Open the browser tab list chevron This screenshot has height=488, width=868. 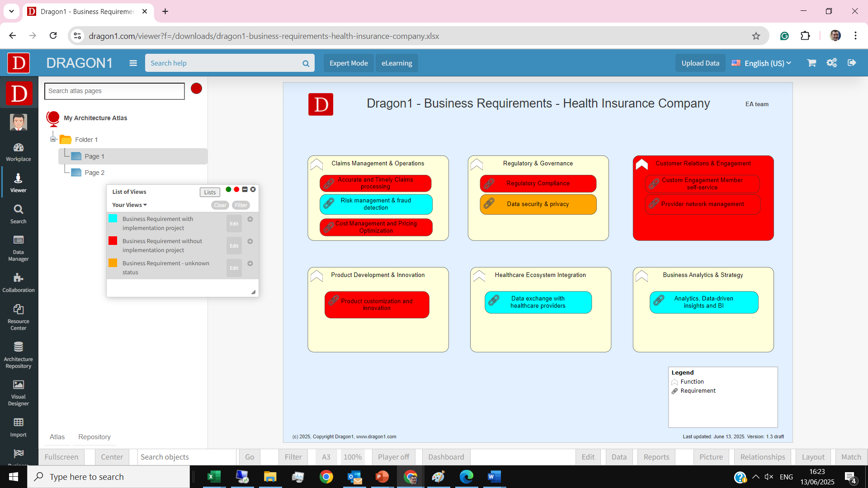pos(11,11)
